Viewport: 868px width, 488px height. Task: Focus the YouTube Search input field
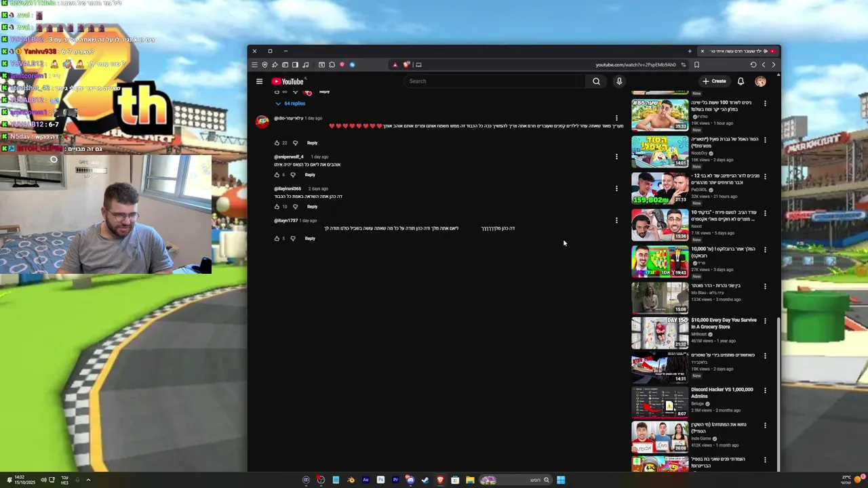click(496, 81)
